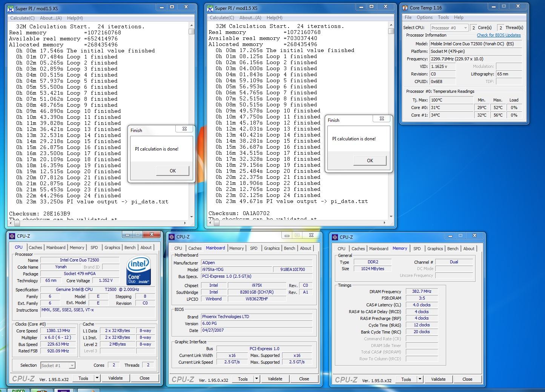The image size is (545, 392).
Task: Click the vertical scrollbar thumb in left Super PI
Action: click(x=192, y=32)
